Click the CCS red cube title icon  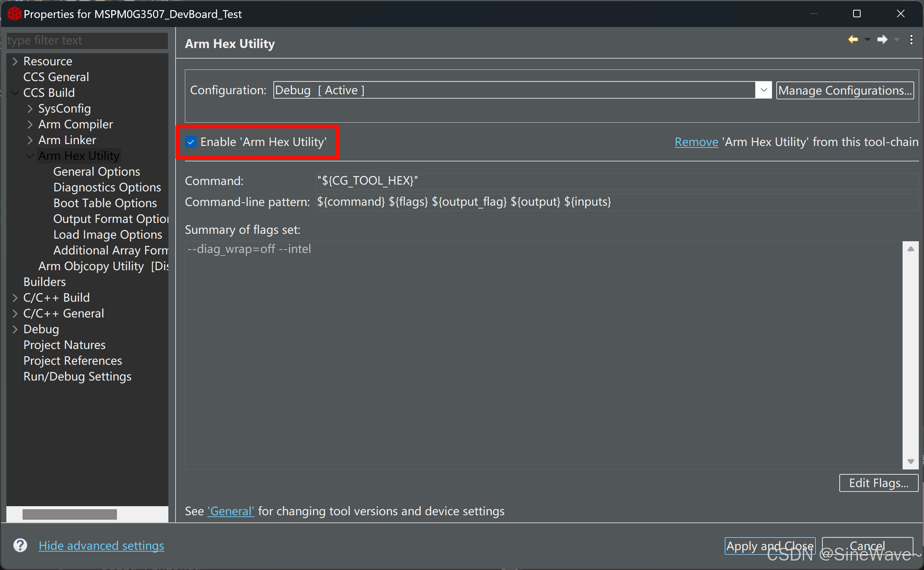(x=14, y=14)
